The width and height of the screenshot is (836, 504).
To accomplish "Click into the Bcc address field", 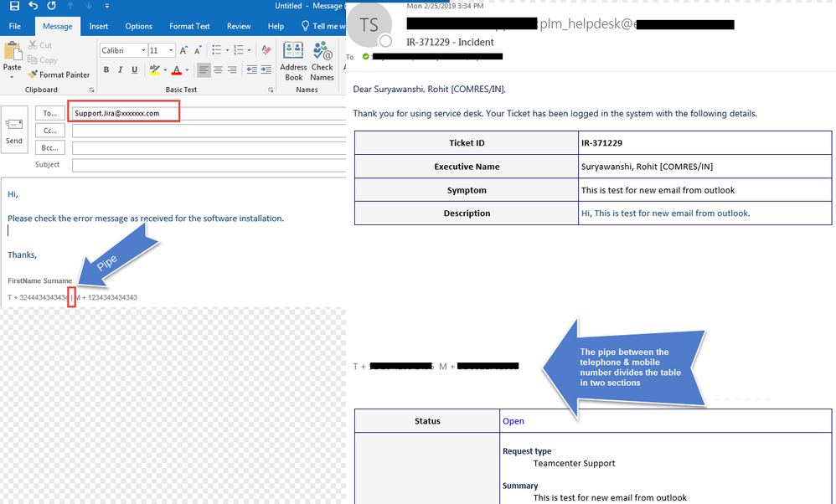I will click(209, 147).
